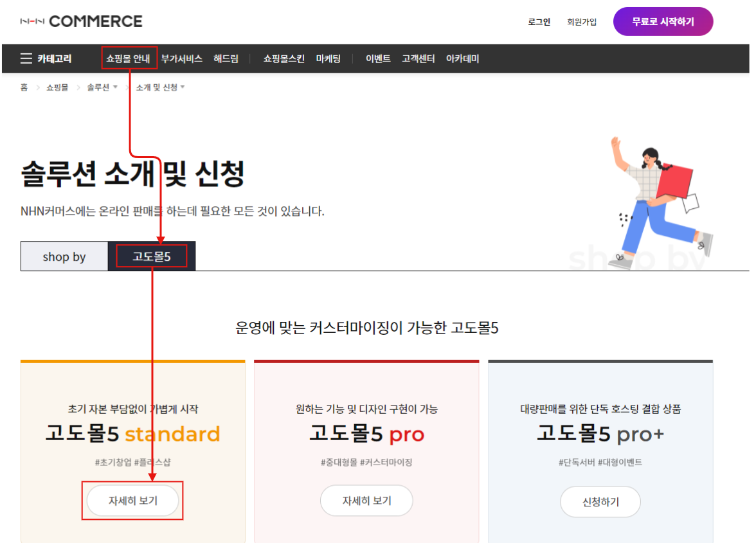The height and width of the screenshot is (543, 756).
Task: Click 자세히 보기 under 고도몰5 standard
Action: 132,501
